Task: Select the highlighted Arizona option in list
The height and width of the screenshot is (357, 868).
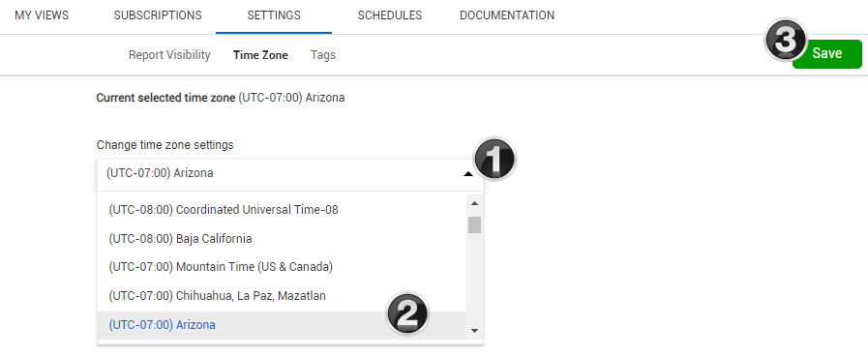Action: [x=283, y=325]
